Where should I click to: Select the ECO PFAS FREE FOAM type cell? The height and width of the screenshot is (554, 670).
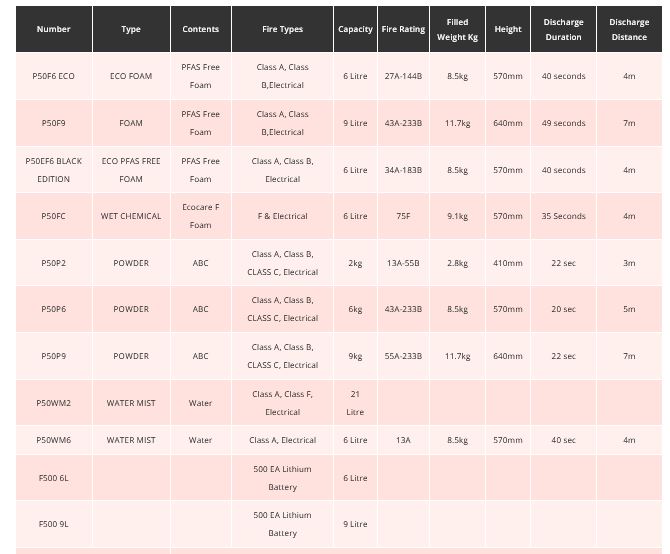131,170
